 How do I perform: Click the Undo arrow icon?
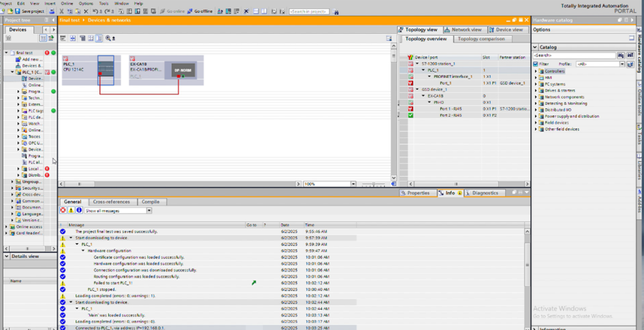[96, 11]
